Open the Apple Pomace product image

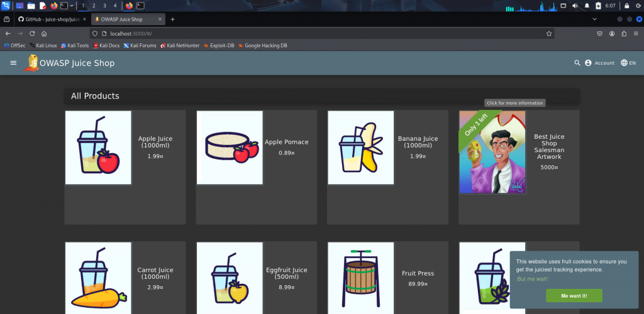(x=230, y=148)
